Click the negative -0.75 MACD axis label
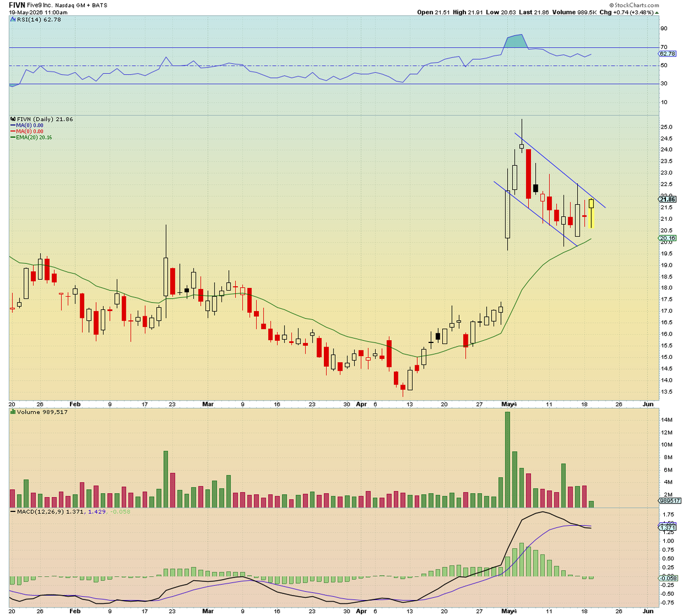 (x=667, y=602)
